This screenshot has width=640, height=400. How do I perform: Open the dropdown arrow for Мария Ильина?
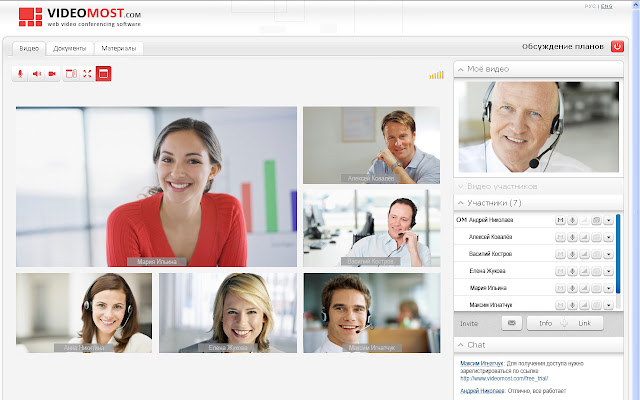tap(608, 288)
